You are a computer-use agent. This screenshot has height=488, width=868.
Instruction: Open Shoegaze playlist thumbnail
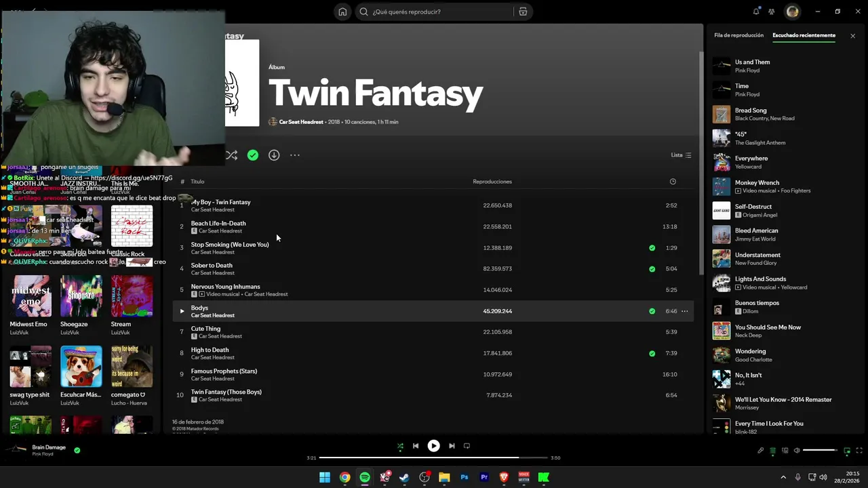click(x=81, y=296)
